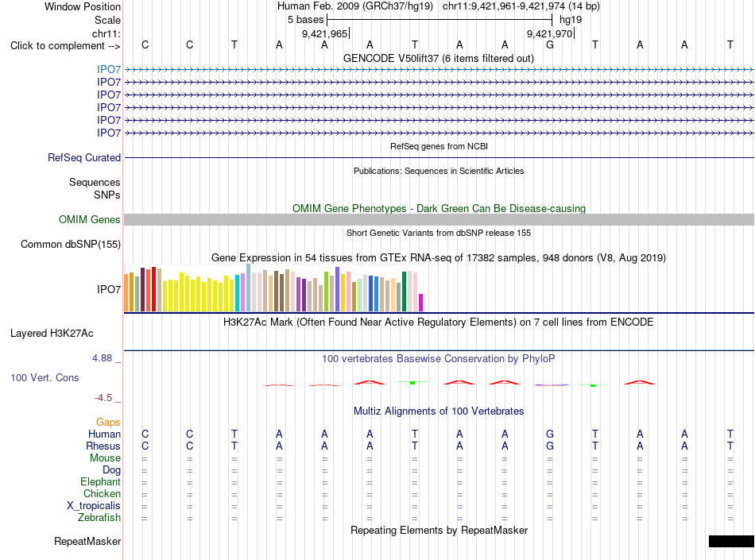Click the 'Human Feb. 2009 (GRCh37/hg19)' assembly title
The width and height of the screenshot is (755, 560).
pos(355,6)
